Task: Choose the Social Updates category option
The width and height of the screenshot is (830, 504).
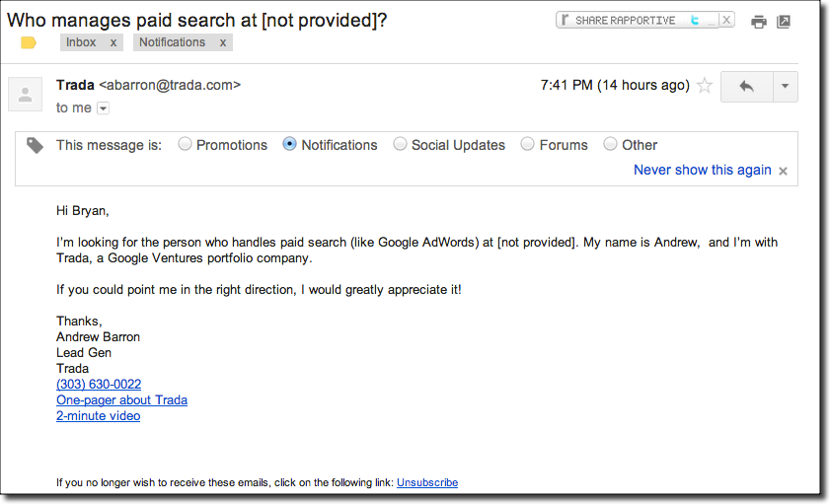Action: click(400, 144)
